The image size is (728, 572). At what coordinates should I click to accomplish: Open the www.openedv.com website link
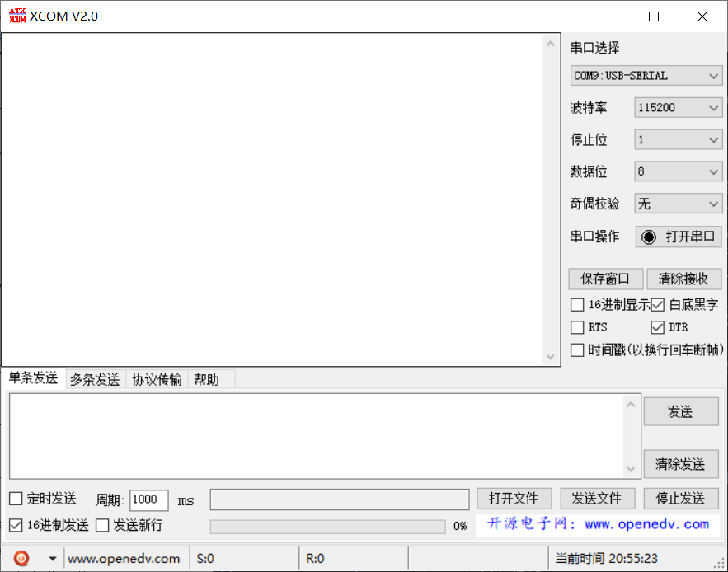click(124, 558)
